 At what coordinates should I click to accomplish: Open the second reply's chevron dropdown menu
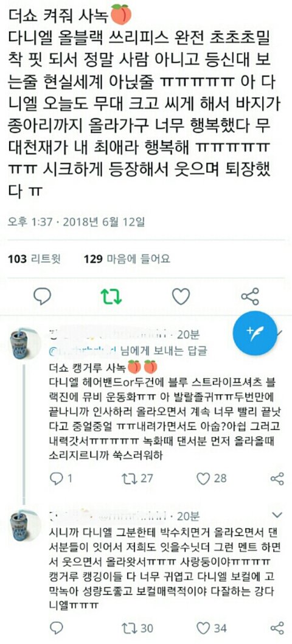pos(277,515)
